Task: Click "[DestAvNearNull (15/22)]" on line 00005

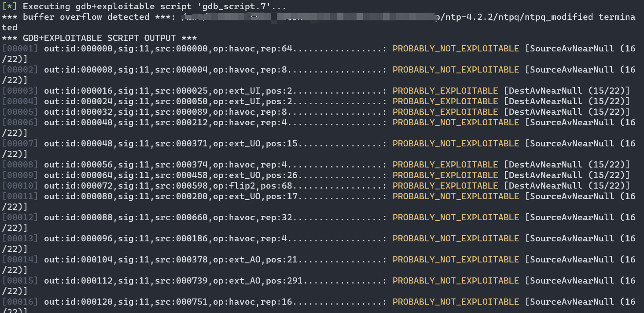Action: tap(567, 112)
